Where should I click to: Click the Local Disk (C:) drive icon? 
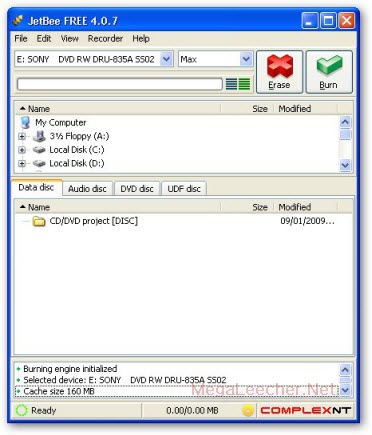pyautogui.click(x=39, y=150)
